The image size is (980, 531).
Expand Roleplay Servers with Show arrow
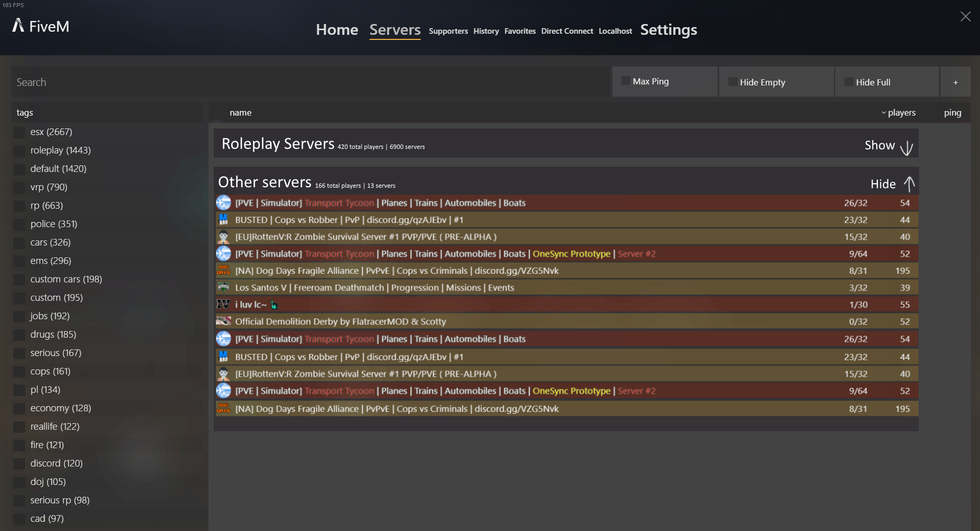pos(906,147)
